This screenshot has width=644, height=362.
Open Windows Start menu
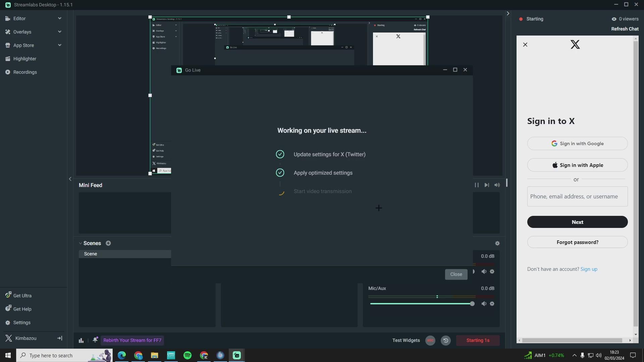[8, 355]
